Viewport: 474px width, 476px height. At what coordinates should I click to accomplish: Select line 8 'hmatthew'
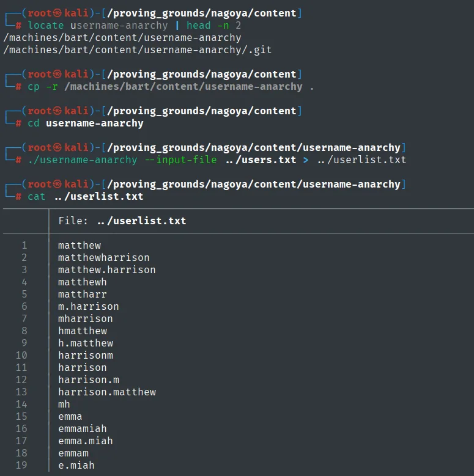coord(83,331)
